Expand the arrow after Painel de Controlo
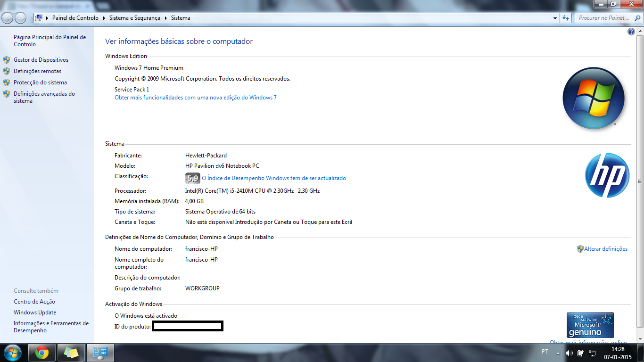 coord(103,18)
